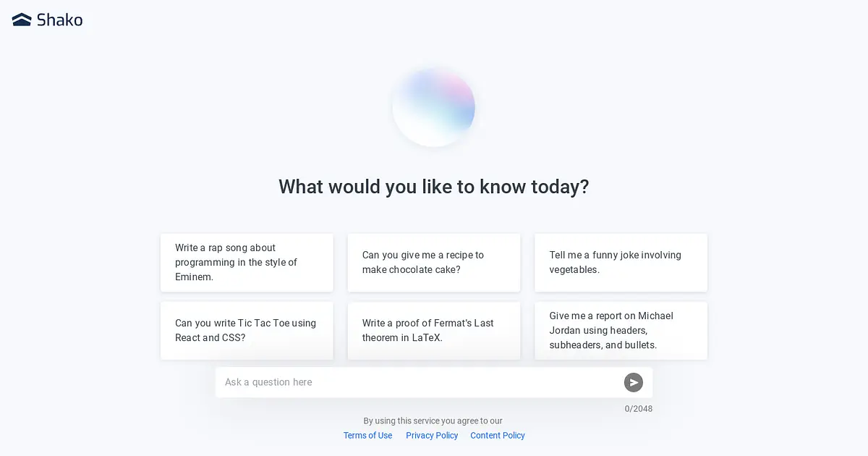Choose the Fermat's Last theorem prompt

[x=434, y=331]
